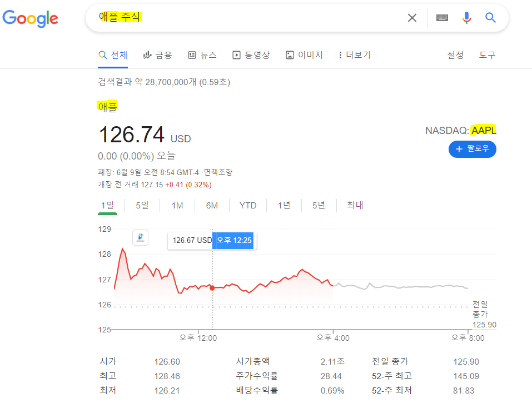Open 설정 options

point(455,55)
